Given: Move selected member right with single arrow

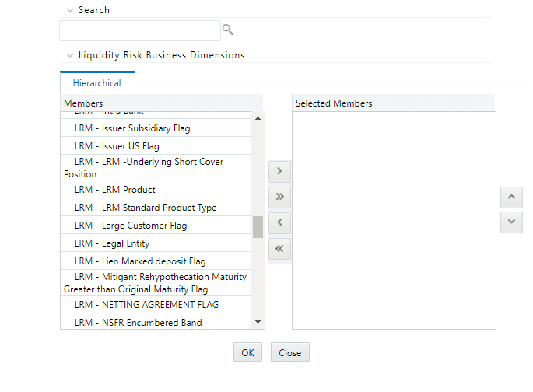Looking at the screenshot, I should pyautogui.click(x=279, y=171).
